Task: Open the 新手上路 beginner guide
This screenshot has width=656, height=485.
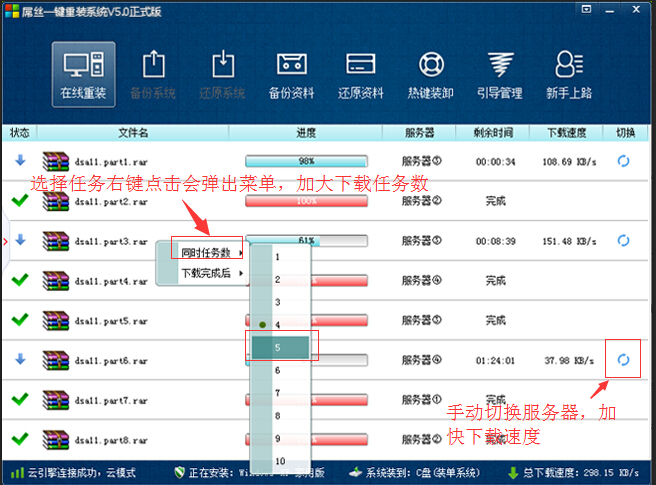Action: coord(568,73)
